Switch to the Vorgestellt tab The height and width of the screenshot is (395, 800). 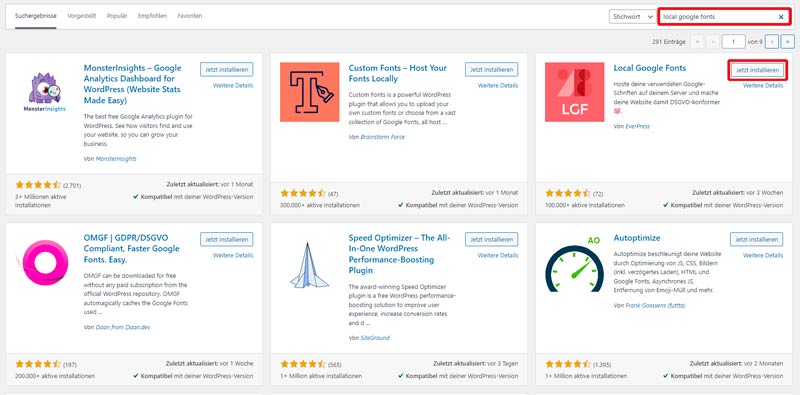82,16
